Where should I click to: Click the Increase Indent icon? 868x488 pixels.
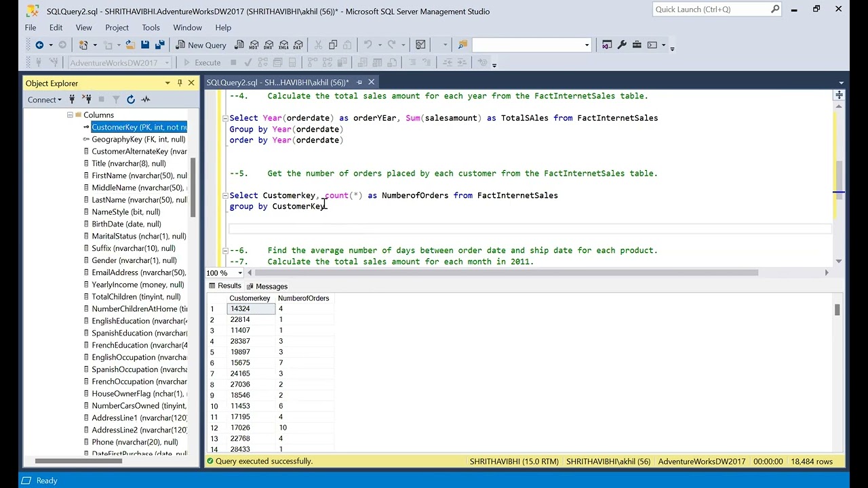[x=462, y=62]
